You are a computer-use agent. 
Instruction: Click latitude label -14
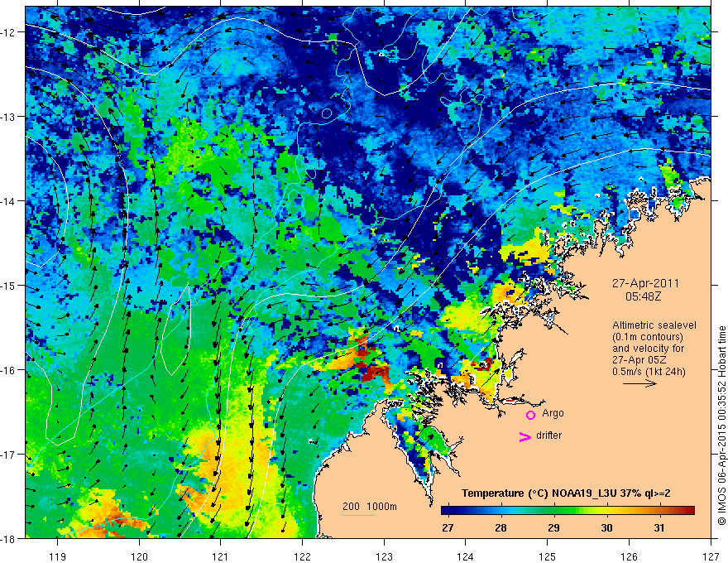[8, 201]
